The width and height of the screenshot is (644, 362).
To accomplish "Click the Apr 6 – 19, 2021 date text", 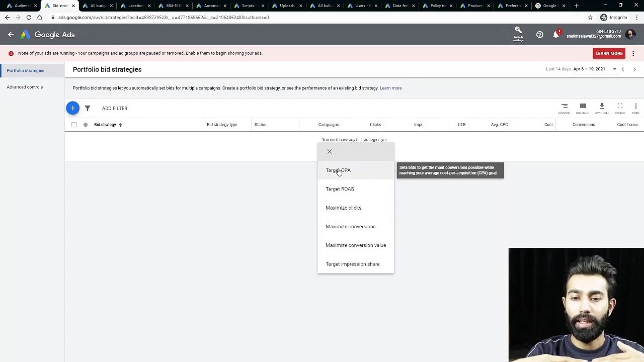I will click(589, 69).
